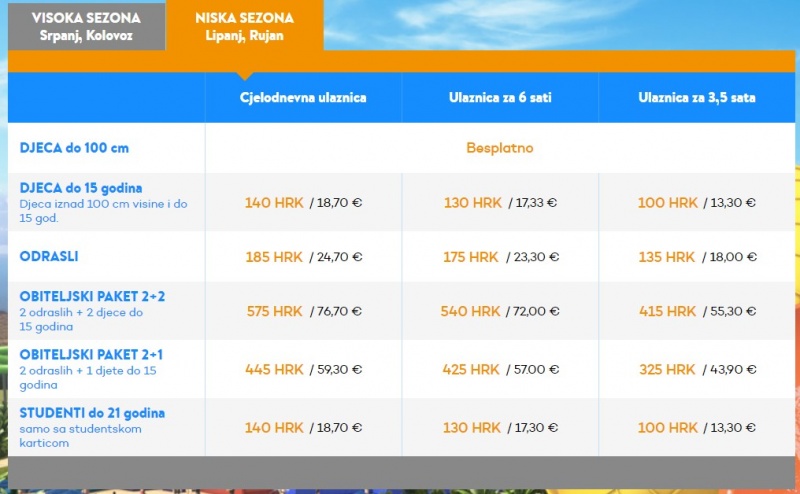Click the 175 HRK adult six-hour price
Image resolution: width=800 pixels, height=494 pixels.
coord(470,257)
